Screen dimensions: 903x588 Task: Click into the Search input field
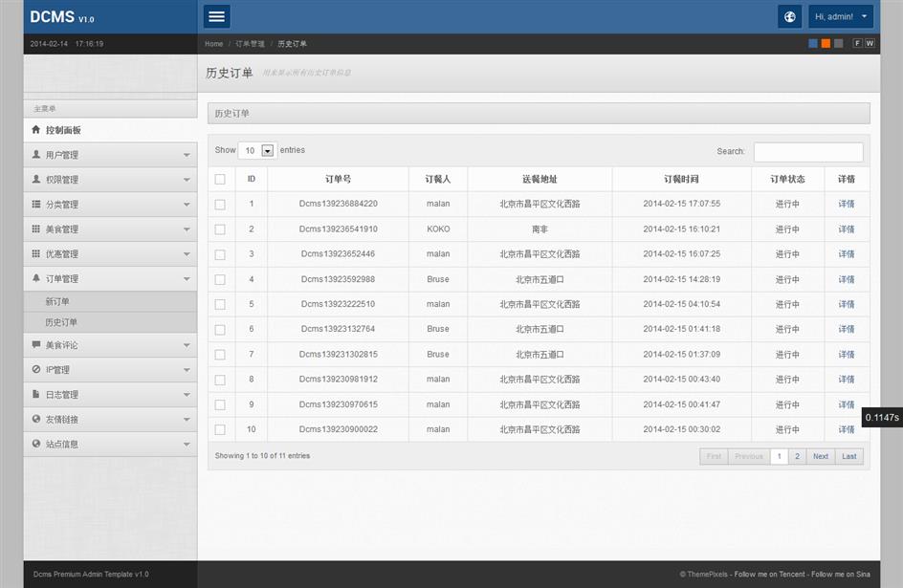808,152
